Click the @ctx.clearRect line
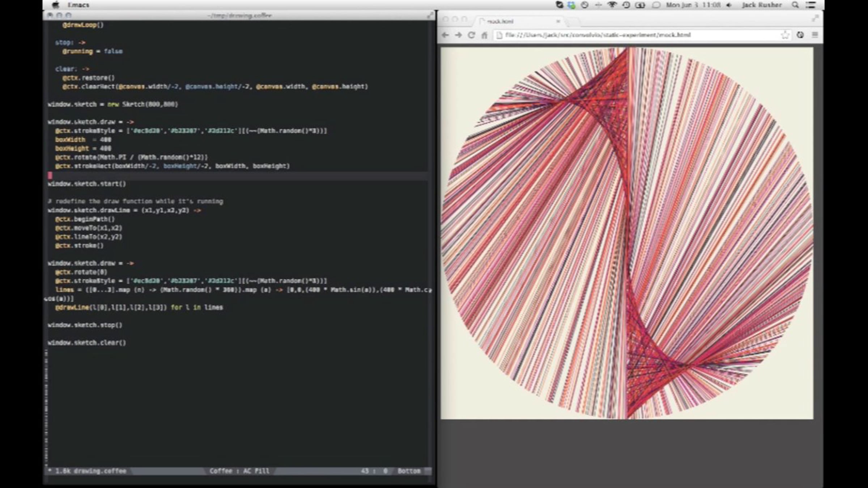The height and width of the screenshot is (488, 868). pos(215,87)
